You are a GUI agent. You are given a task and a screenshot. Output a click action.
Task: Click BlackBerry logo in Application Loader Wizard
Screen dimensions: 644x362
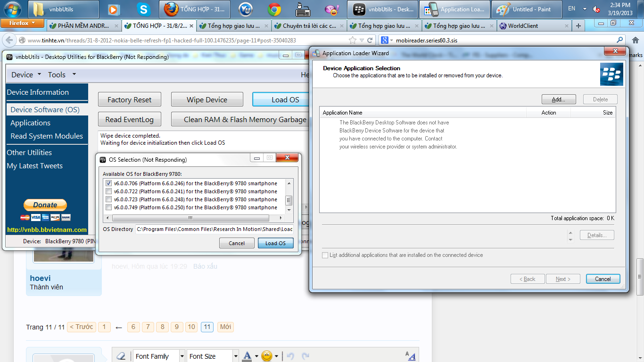(x=611, y=74)
